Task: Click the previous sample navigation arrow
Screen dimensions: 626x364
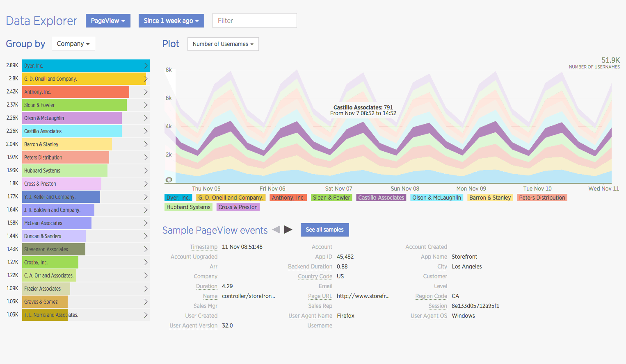Action: (x=276, y=230)
